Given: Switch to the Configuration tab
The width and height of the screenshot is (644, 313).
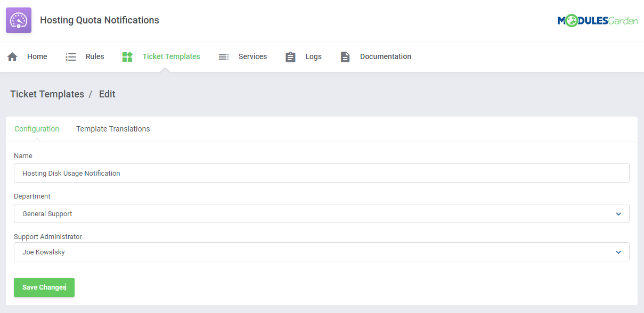Looking at the screenshot, I should [x=37, y=129].
